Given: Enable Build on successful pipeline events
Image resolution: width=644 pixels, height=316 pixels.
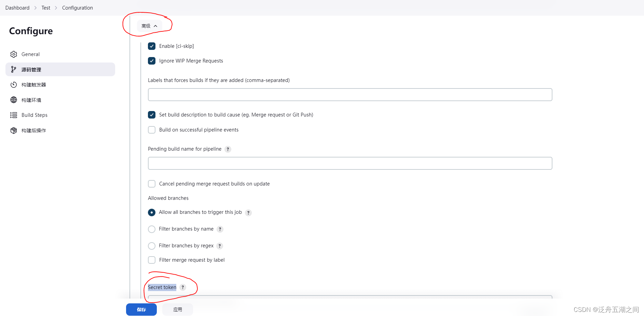Looking at the screenshot, I should [152, 130].
